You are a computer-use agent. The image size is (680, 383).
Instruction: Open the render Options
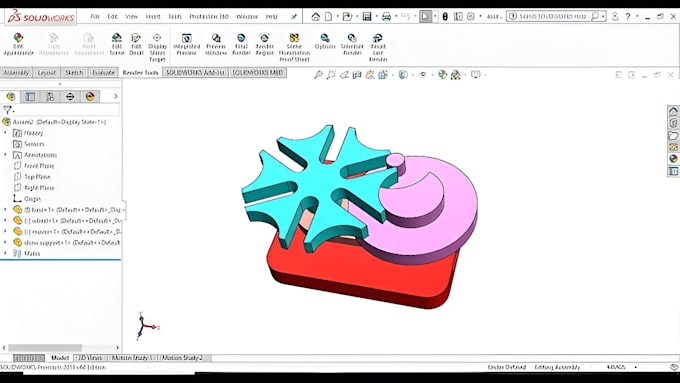pyautogui.click(x=325, y=41)
